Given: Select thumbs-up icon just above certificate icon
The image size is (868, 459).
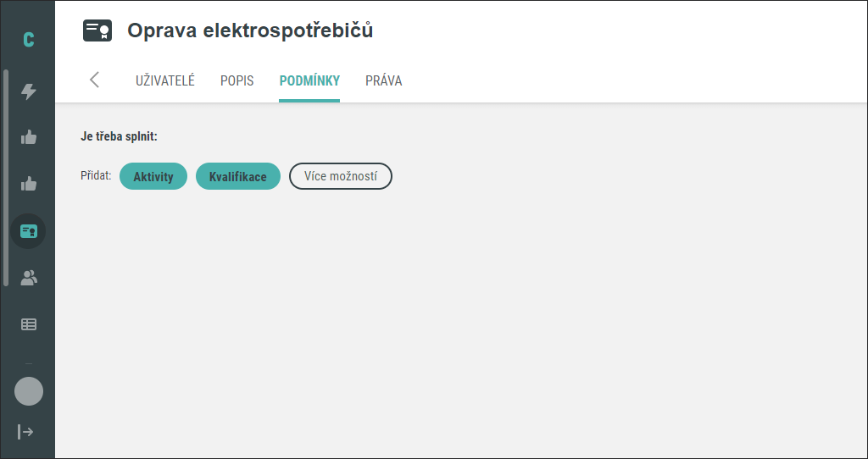Looking at the screenshot, I should click(x=28, y=184).
